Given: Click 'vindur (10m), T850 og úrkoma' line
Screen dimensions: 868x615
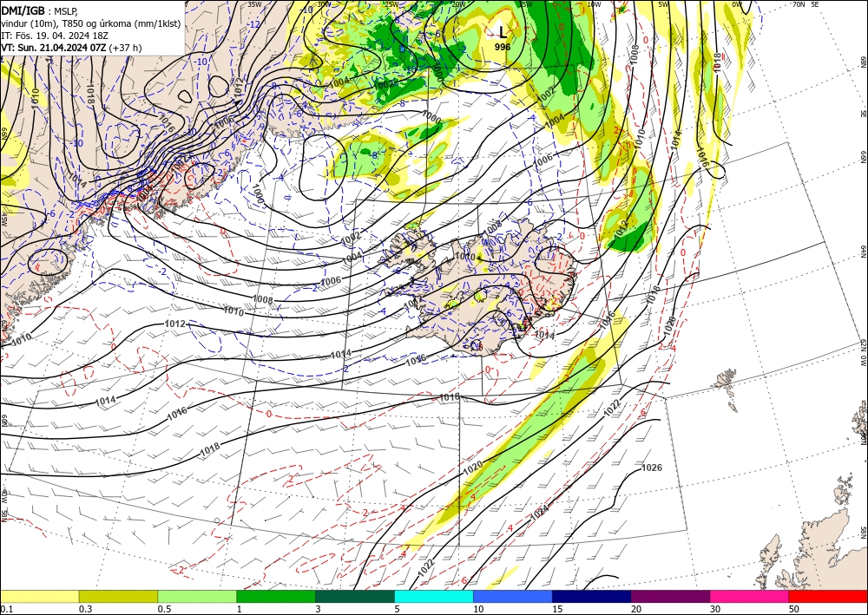Looking at the screenshot, I should [x=91, y=23].
